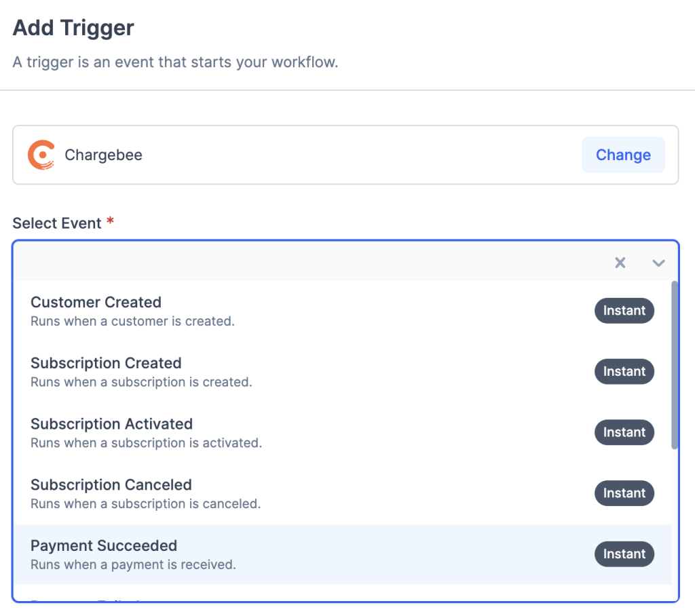
Task: Click the Chargebee logo icon
Action: [41, 155]
